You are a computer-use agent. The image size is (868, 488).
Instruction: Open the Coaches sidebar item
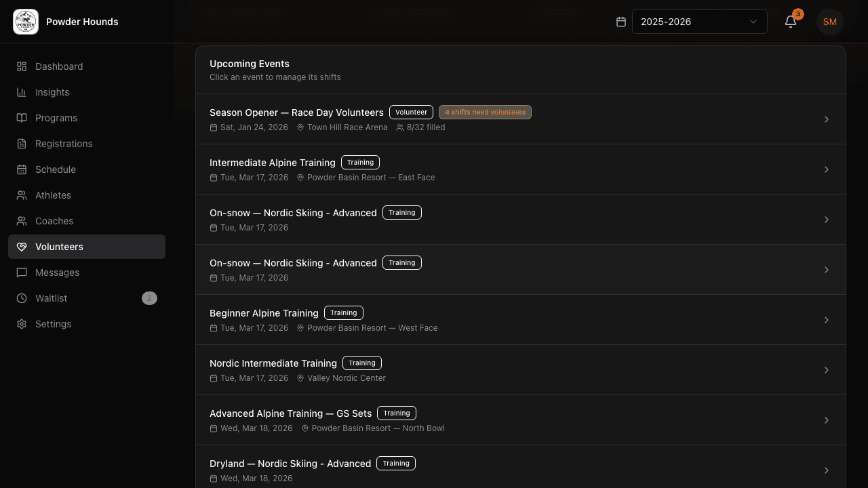[x=87, y=221]
